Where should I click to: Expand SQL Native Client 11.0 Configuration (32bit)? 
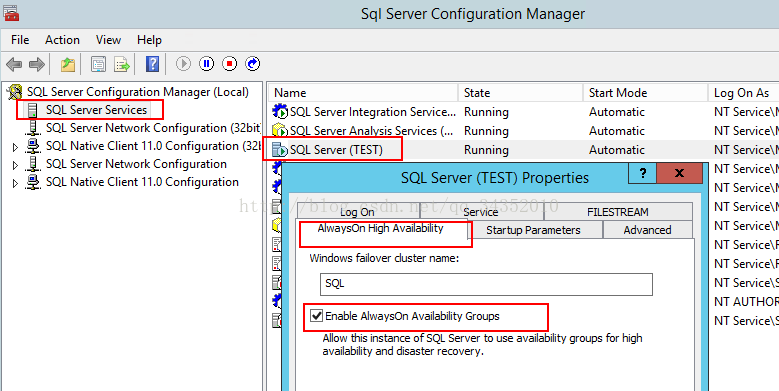coord(15,147)
